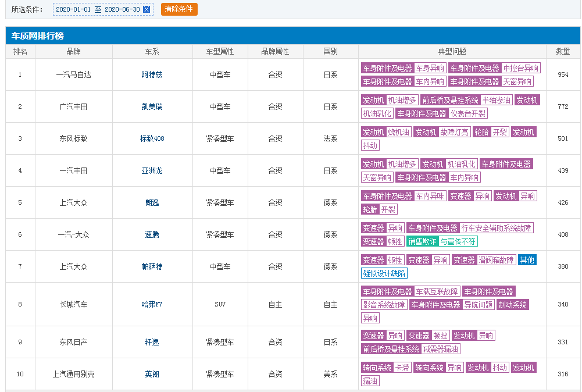Viewport: 582px width, 392px height.
Task: Open the 帕萨特 car series link
Action: 152,266
